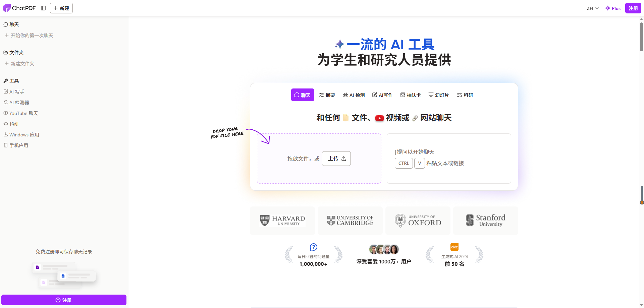Image resolution: width=644 pixels, height=308 pixels.
Task: Click the sparkle icon beside 一流的 AI 工具
Action: (339, 44)
